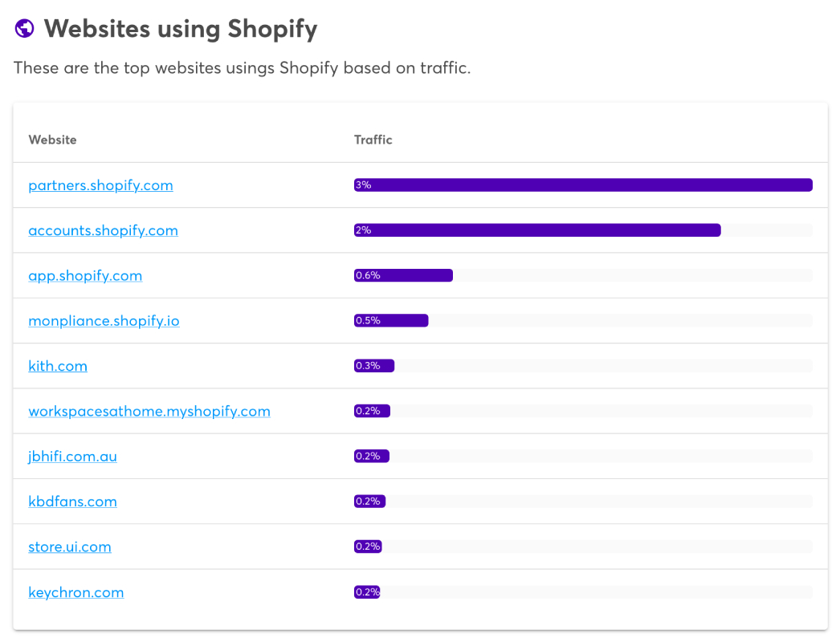This screenshot has width=840, height=642.
Task: Go to the kith.com link
Action: (58, 366)
